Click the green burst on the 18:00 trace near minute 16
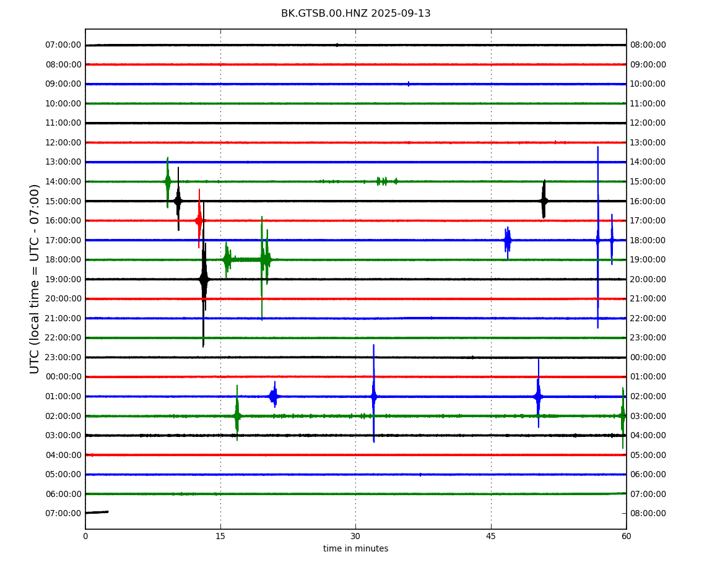 pos(227,260)
